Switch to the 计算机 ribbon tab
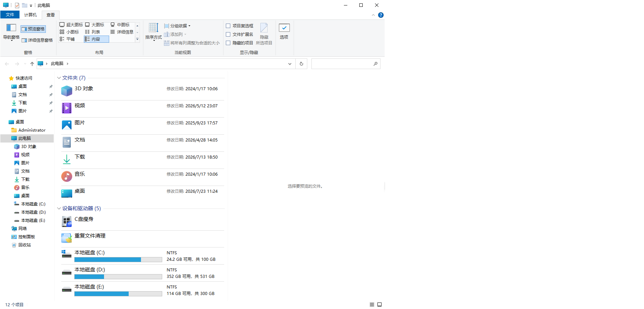 30,15
